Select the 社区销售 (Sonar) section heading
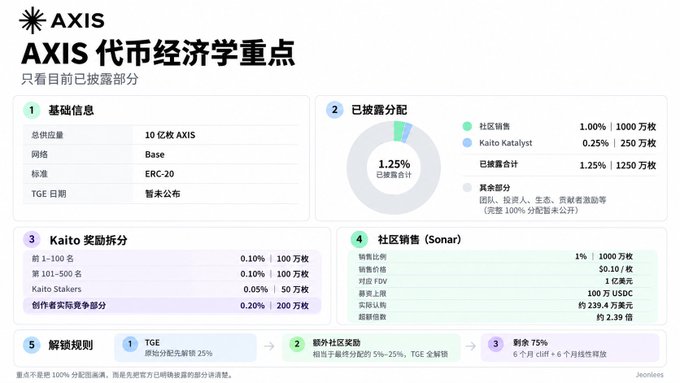Image resolution: width=680 pixels, height=383 pixels. [x=419, y=239]
